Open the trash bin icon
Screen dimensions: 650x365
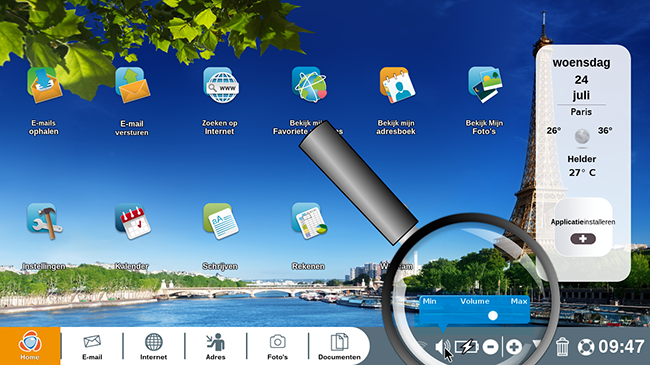(562, 347)
